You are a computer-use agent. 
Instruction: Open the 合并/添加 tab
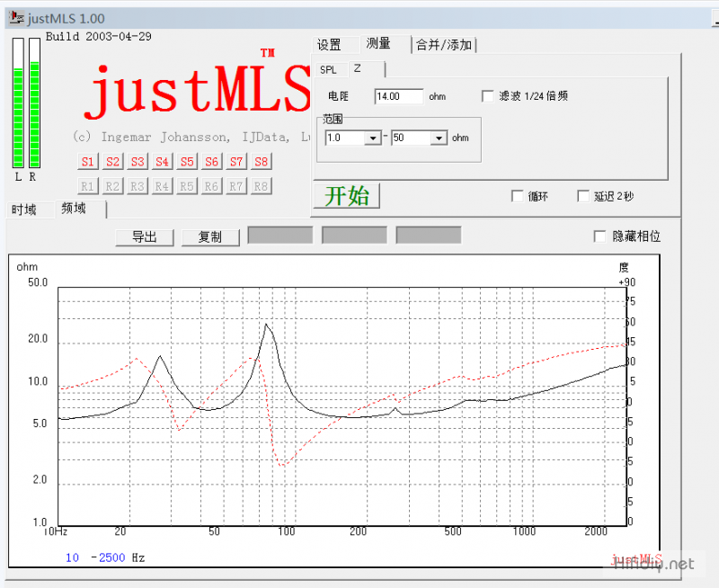click(x=444, y=45)
